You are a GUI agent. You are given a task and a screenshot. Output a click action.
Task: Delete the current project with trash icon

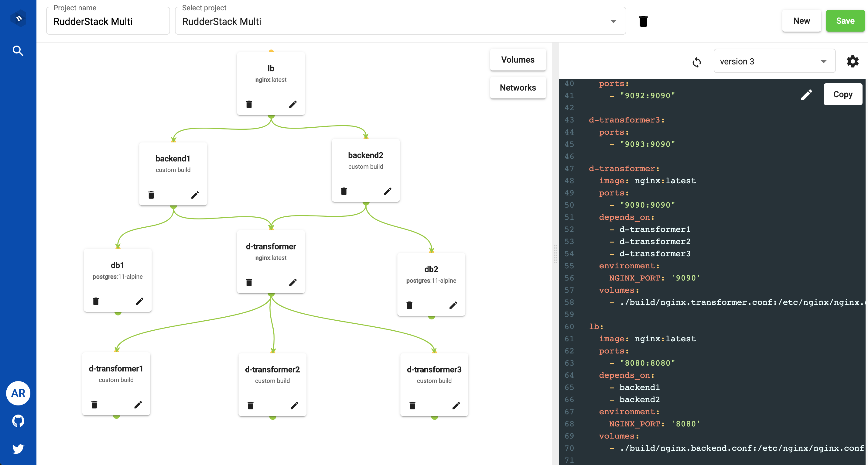(643, 21)
